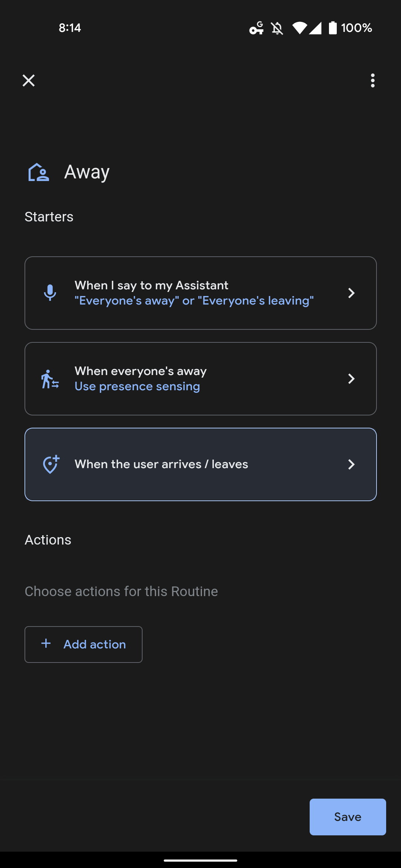Tap the VPN key status icon
The image size is (401, 868).
(257, 28)
